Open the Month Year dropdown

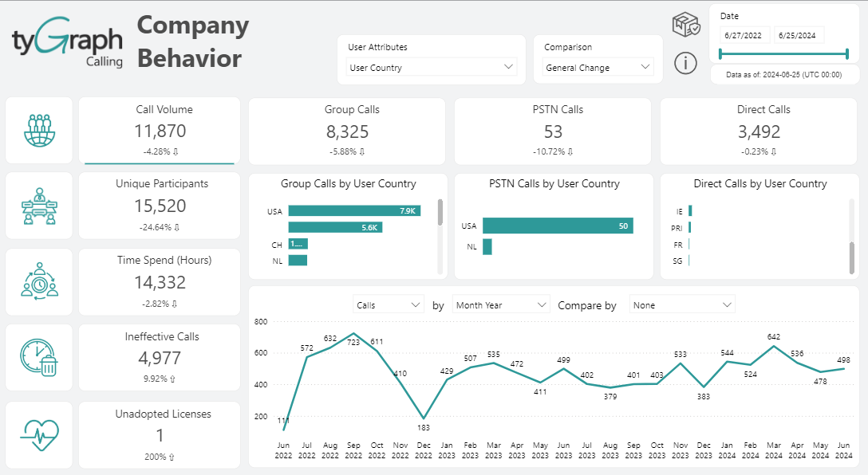[500, 304]
